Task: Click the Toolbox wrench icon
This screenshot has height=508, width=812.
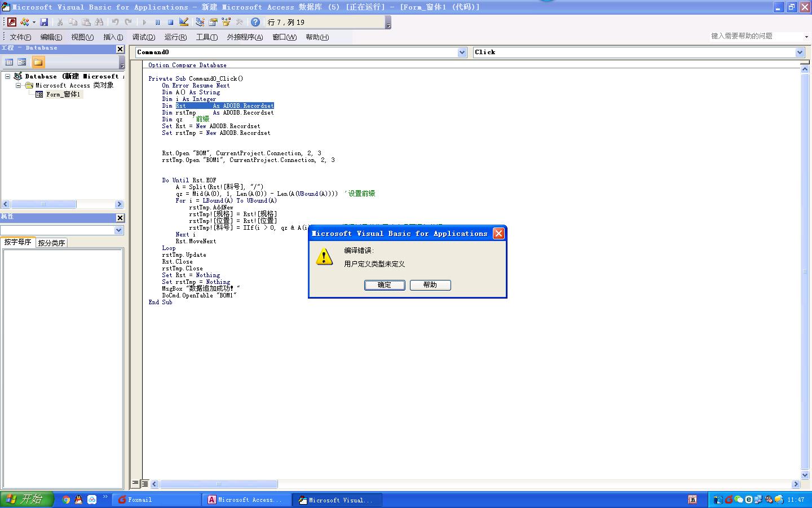Action: (x=240, y=22)
